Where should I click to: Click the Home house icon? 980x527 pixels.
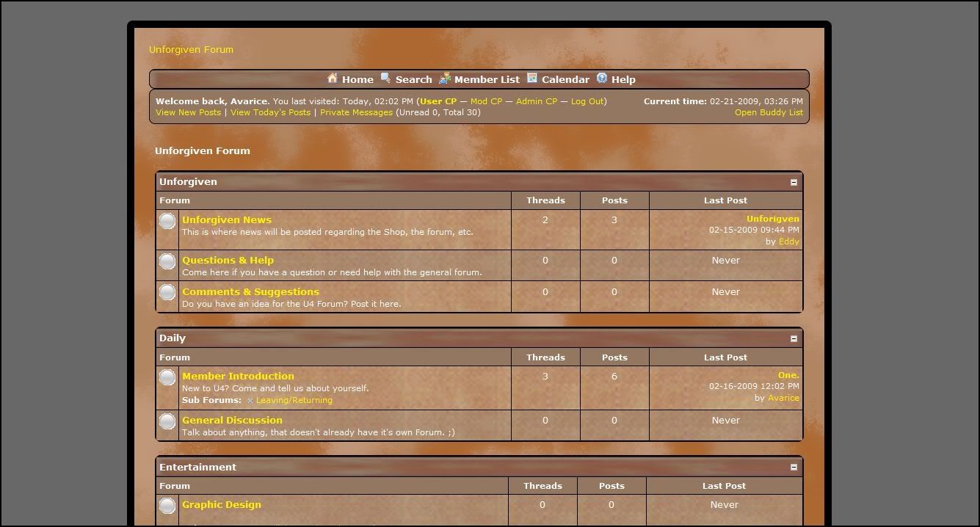pyautogui.click(x=333, y=79)
